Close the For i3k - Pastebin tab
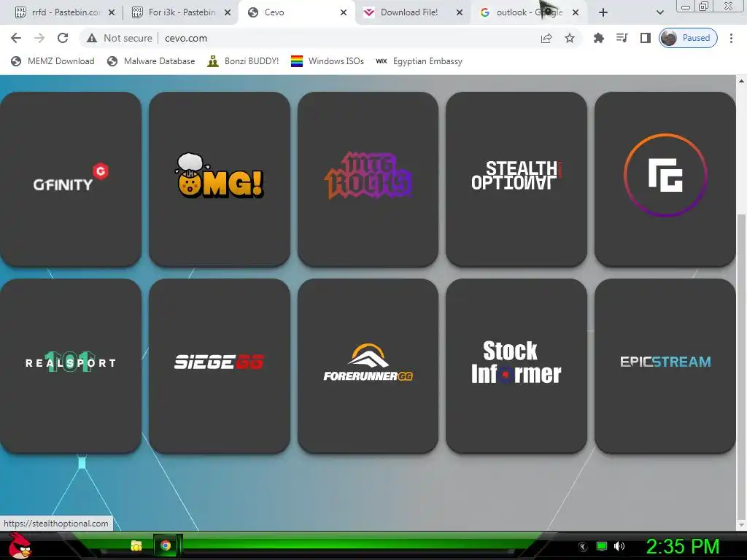Screen dimensions: 747x560 228,12
